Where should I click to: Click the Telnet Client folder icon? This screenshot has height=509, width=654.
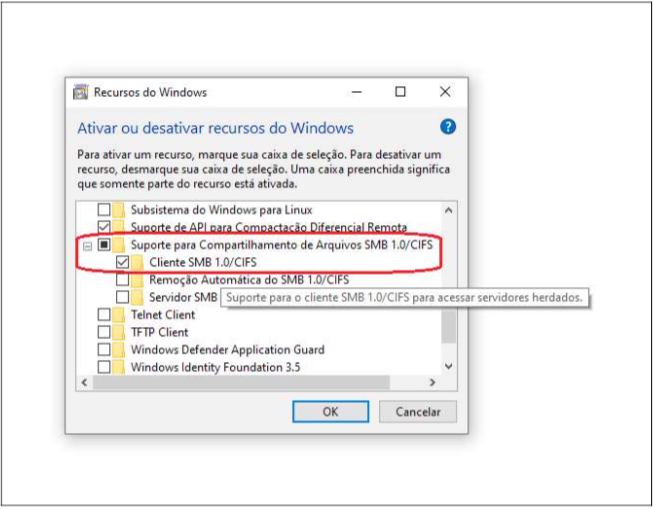point(119,315)
